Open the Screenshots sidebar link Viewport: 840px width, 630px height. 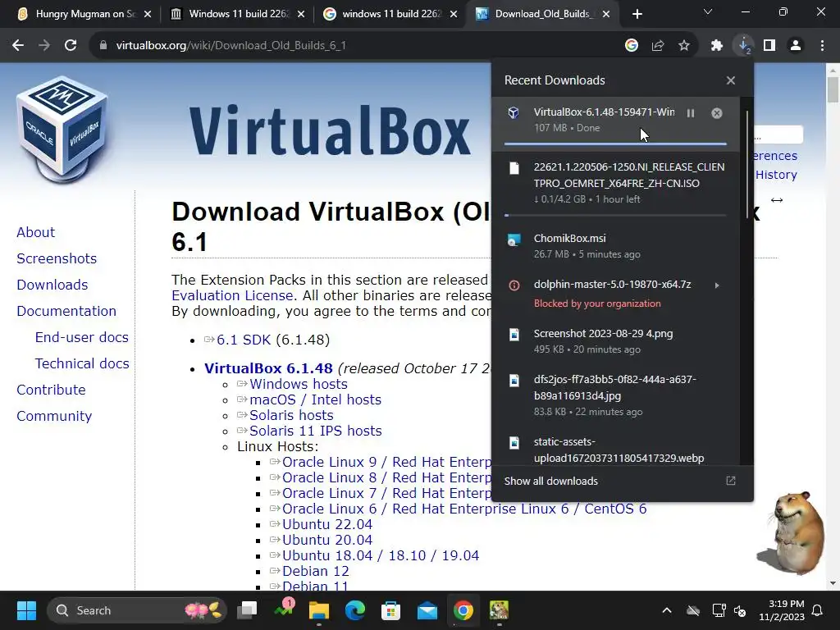(57, 258)
